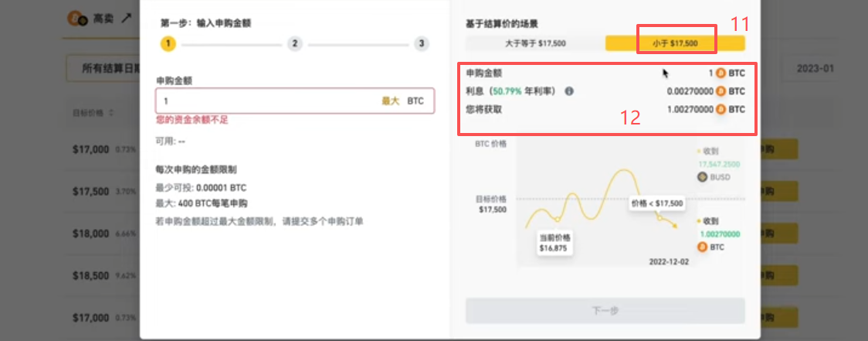868x341 pixels.
Task: Open the 所有结算日期 dropdown
Action: tap(103, 69)
